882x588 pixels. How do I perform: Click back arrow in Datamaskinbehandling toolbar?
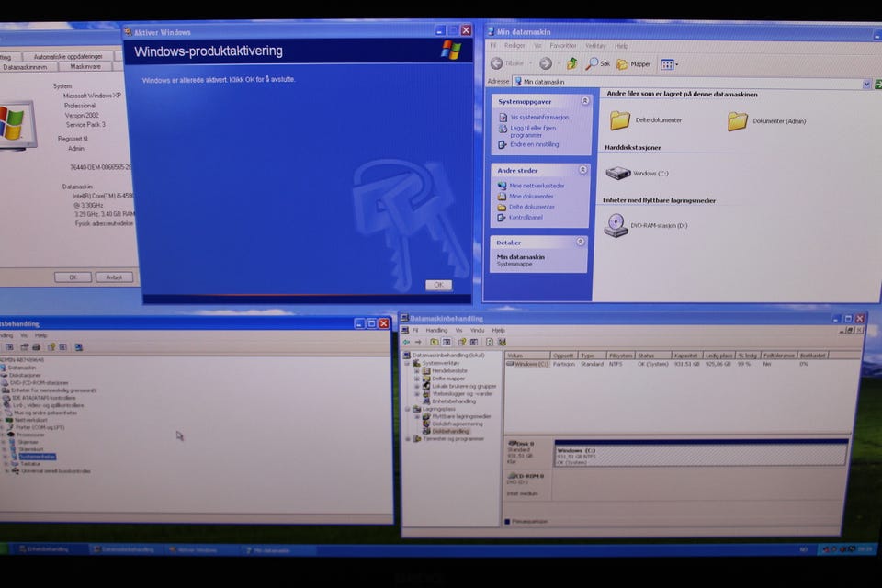(x=406, y=342)
